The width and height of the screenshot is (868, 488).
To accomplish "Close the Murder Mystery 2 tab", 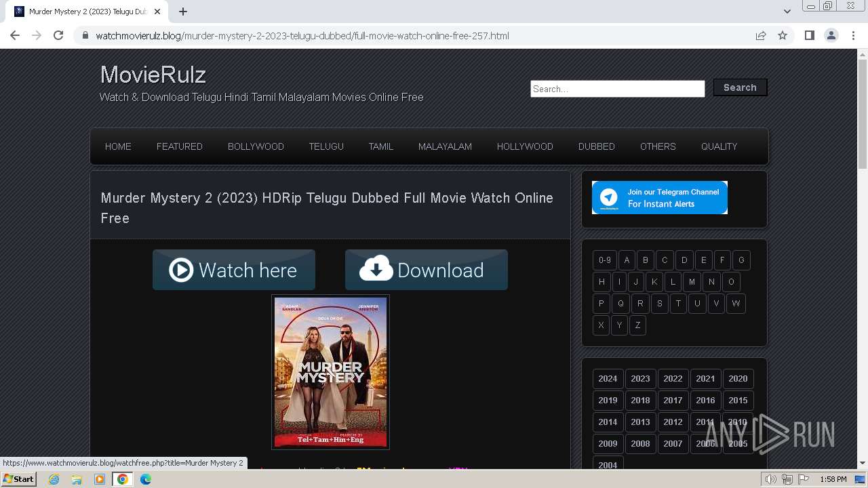I will tap(157, 12).
